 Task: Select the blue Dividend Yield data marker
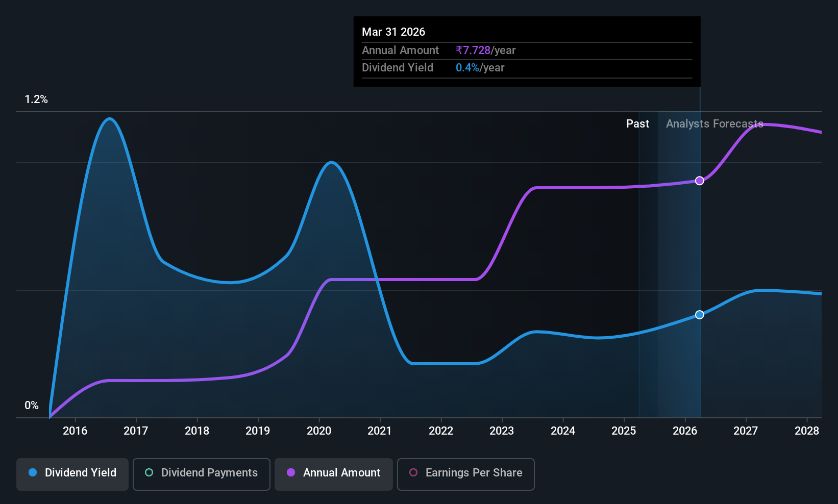coord(700,315)
